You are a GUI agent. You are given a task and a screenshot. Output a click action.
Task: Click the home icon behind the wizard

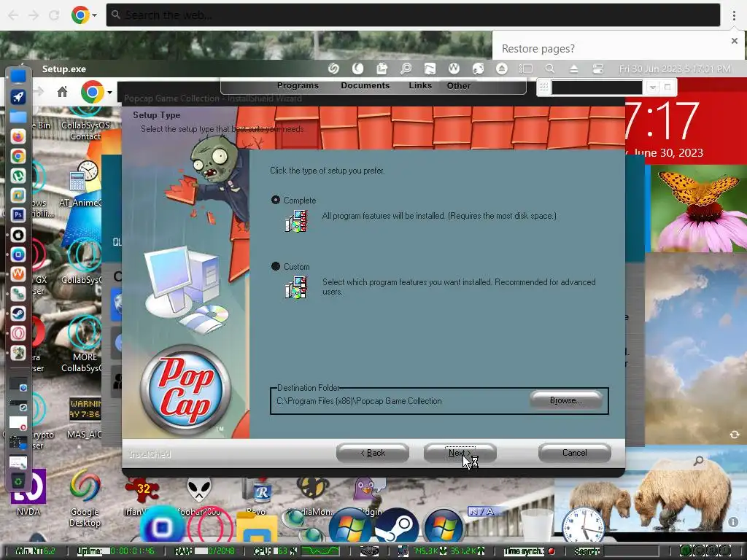tap(63, 91)
